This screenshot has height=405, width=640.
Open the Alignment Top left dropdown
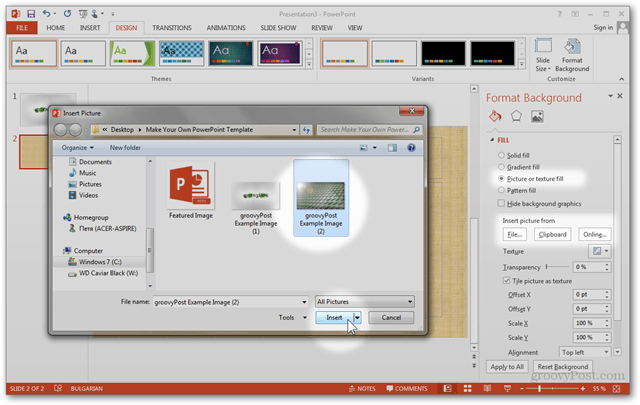coord(585,352)
